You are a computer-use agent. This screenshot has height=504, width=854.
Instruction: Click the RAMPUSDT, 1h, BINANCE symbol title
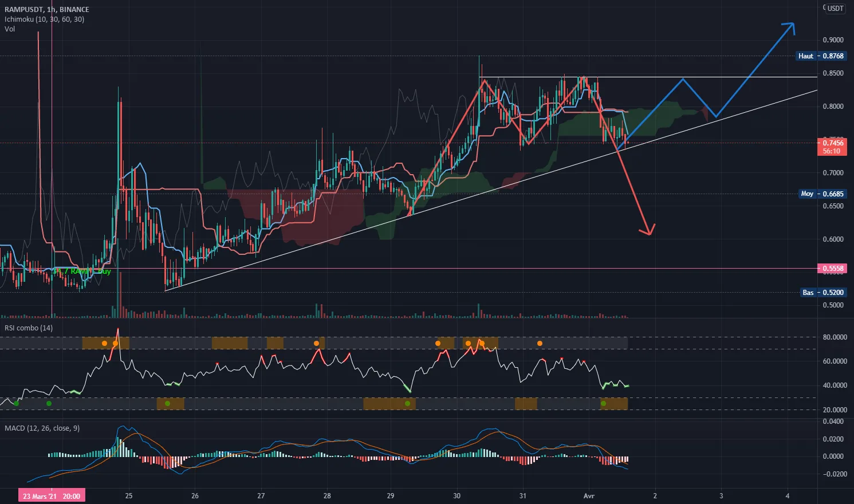pyautogui.click(x=47, y=10)
